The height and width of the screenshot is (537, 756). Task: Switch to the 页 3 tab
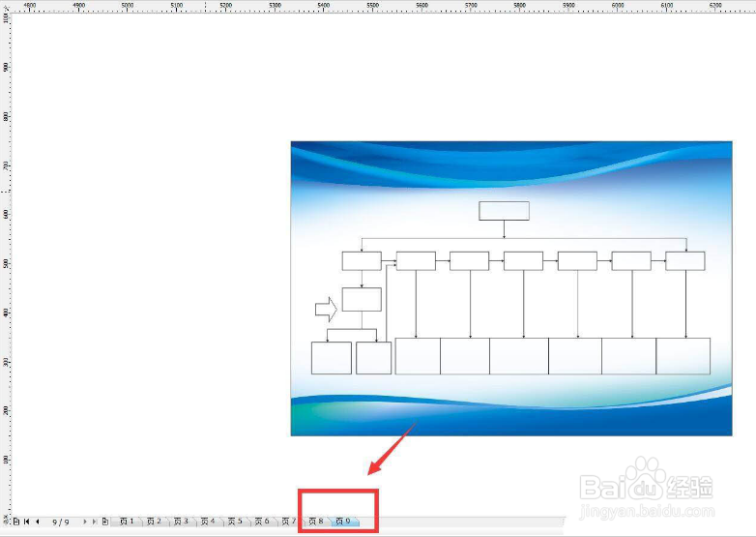point(181,522)
